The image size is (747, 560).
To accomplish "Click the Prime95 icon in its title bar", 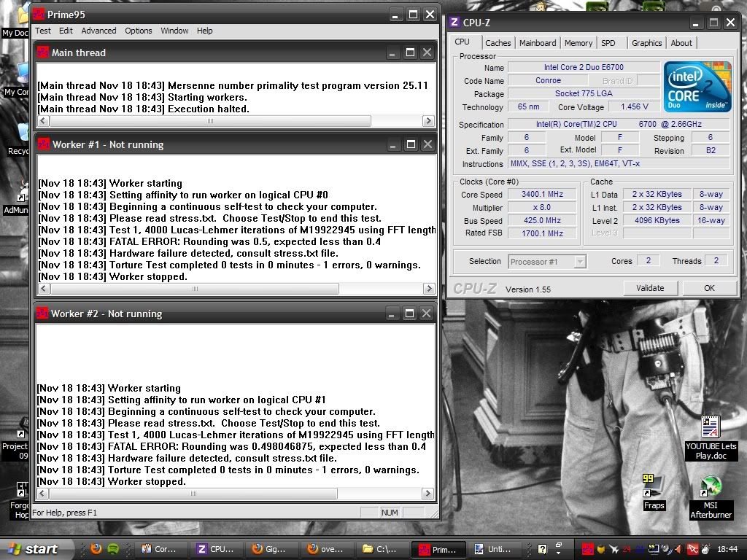I will tap(39, 15).
